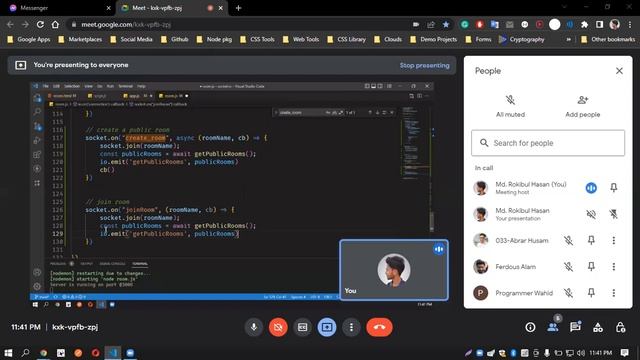Screen dimensions: 640x360
Task: Open more options for Programmer Wahid
Action: click(613, 293)
